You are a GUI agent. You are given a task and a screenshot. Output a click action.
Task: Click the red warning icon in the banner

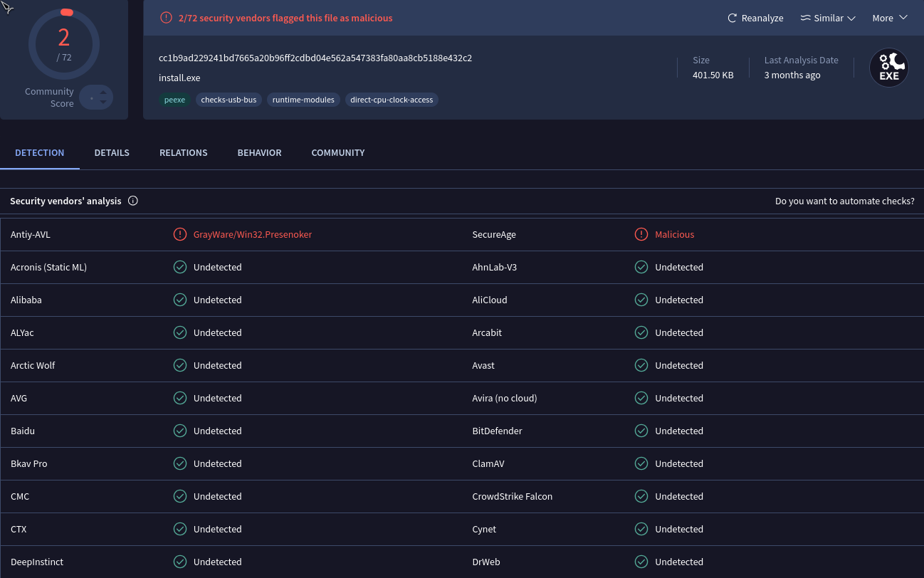(166, 18)
